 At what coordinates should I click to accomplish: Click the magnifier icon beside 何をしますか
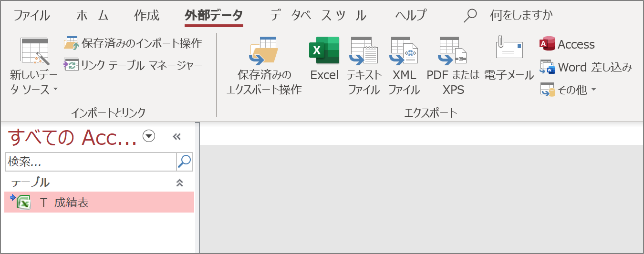point(470,16)
